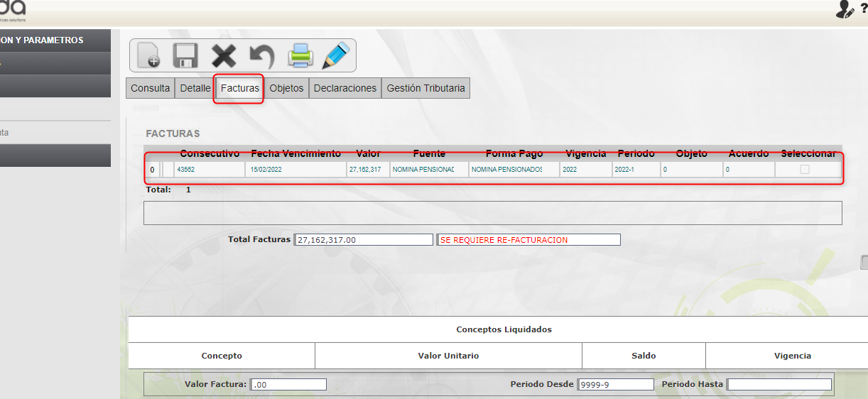Open the Consulta tab
Image resolution: width=868 pixels, height=399 pixels.
click(x=151, y=88)
